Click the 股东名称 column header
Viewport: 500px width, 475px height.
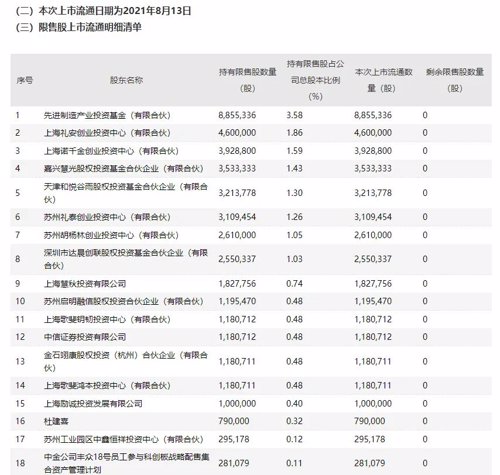click(x=126, y=80)
